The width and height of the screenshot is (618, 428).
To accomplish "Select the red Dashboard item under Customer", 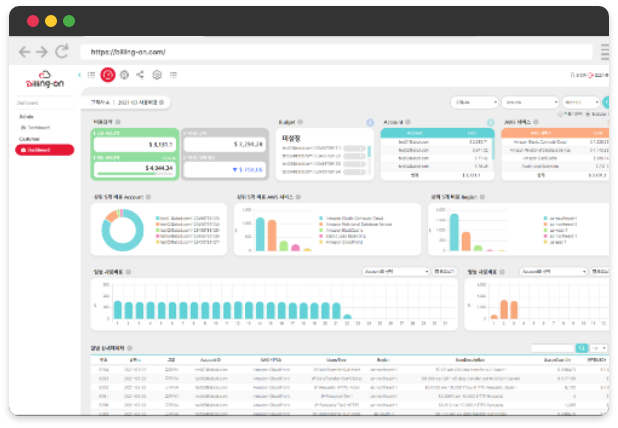I will [x=44, y=150].
